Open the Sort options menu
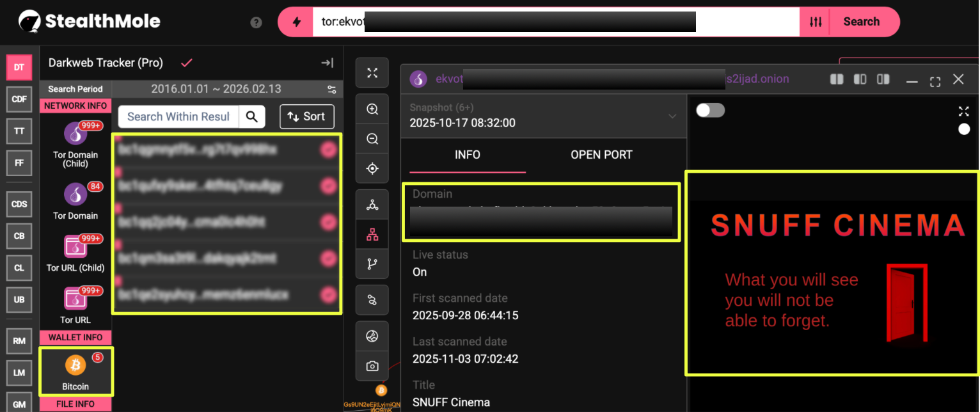Image resolution: width=980 pixels, height=412 pixels. [x=306, y=116]
